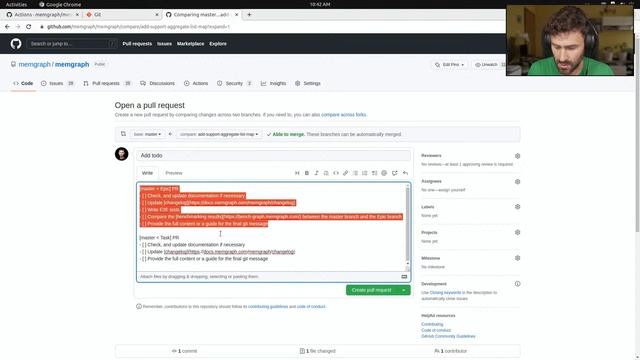Image resolution: width=640 pixels, height=360 pixels.
Task: Apply italic formatting in the comment toolbar
Action: click(316, 173)
